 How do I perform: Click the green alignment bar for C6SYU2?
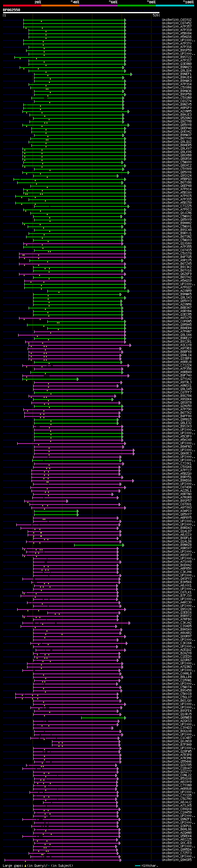(x=74, y=20)
